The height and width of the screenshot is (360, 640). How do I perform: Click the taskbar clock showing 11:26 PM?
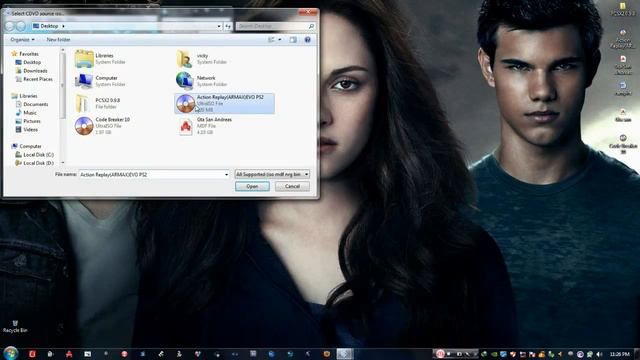tap(620, 354)
